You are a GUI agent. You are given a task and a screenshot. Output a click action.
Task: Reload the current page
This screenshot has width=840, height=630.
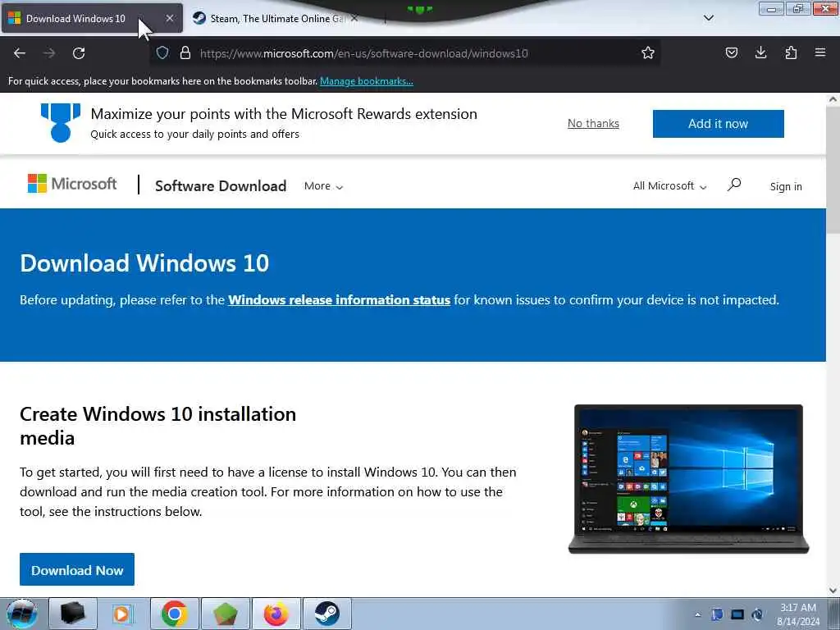pyautogui.click(x=79, y=53)
